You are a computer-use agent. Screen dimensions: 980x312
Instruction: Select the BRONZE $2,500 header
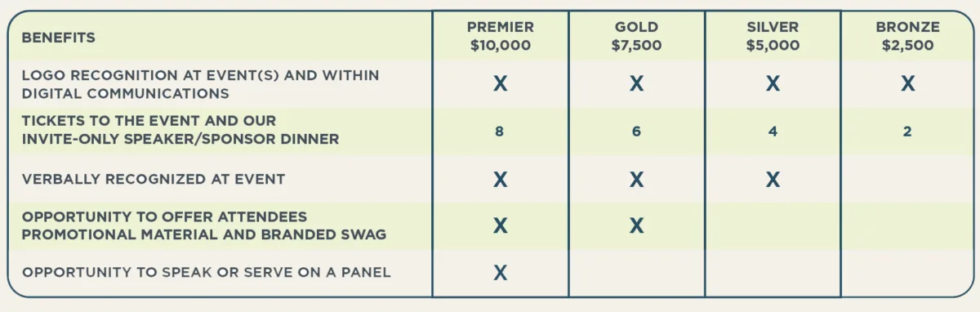click(x=907, y=37)
